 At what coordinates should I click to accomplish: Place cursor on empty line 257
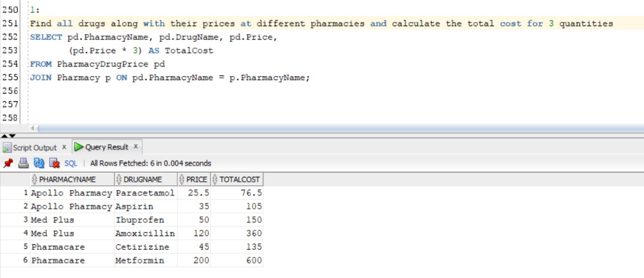[x=332, y=105]
